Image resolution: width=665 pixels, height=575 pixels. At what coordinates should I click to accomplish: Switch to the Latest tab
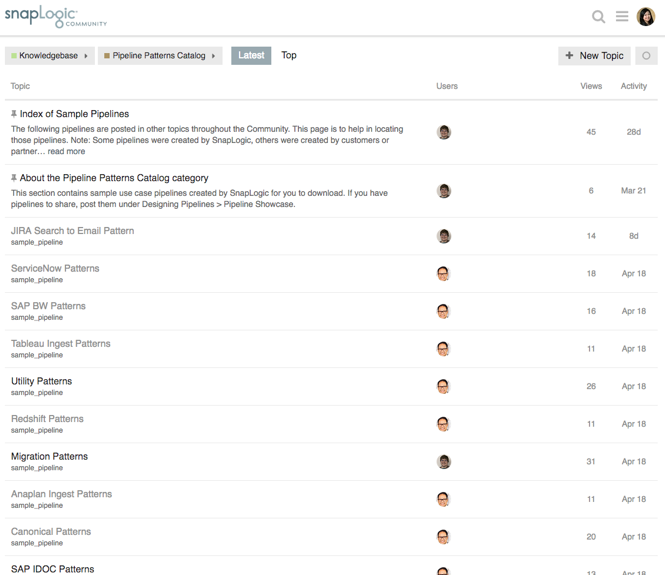pyautogui.click(x=251, y=56)
